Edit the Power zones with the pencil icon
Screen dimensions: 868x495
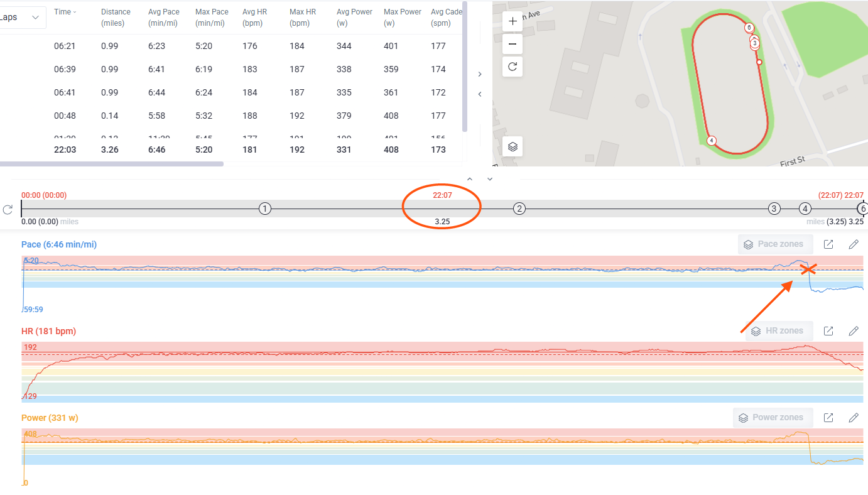pos(853,417)
